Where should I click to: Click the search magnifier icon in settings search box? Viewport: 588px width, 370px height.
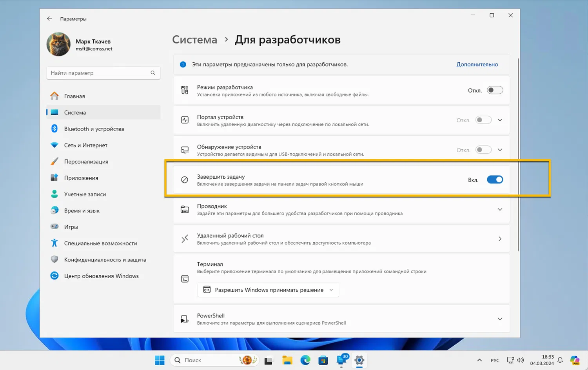(x=153, y=73)
